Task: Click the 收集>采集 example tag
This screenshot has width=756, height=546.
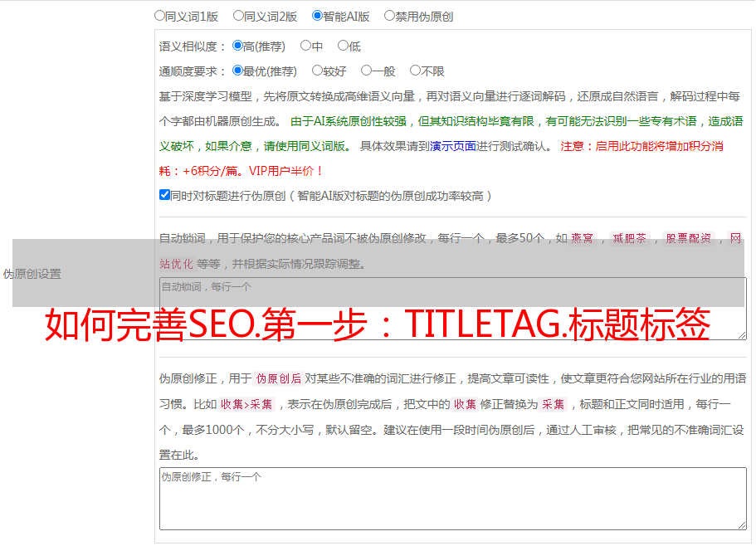Action: pyautogui.click(x=246, y=404)
